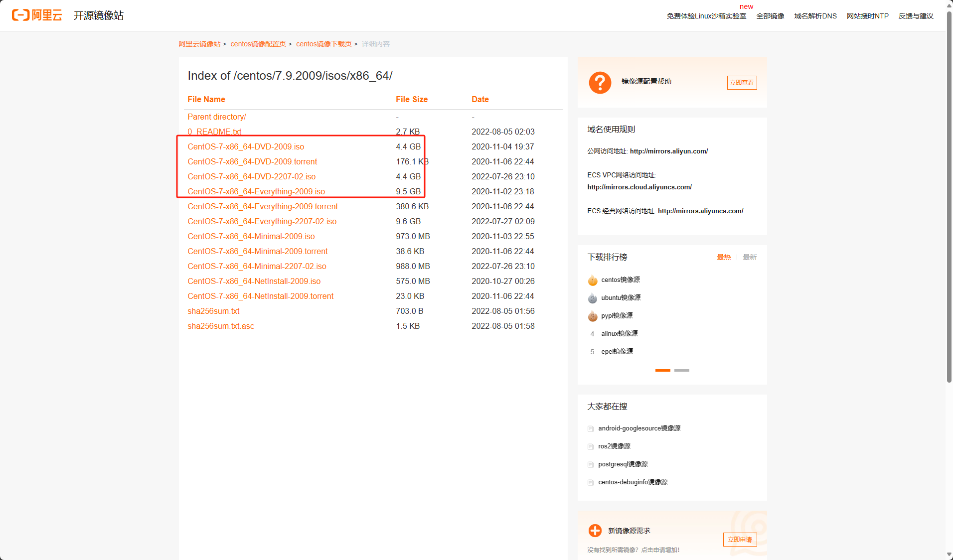This screenshot has height=560, width=953.
Task: Open sha256sum.txt.asc file link
Action: pyautogui.click(x=221, y=326)
